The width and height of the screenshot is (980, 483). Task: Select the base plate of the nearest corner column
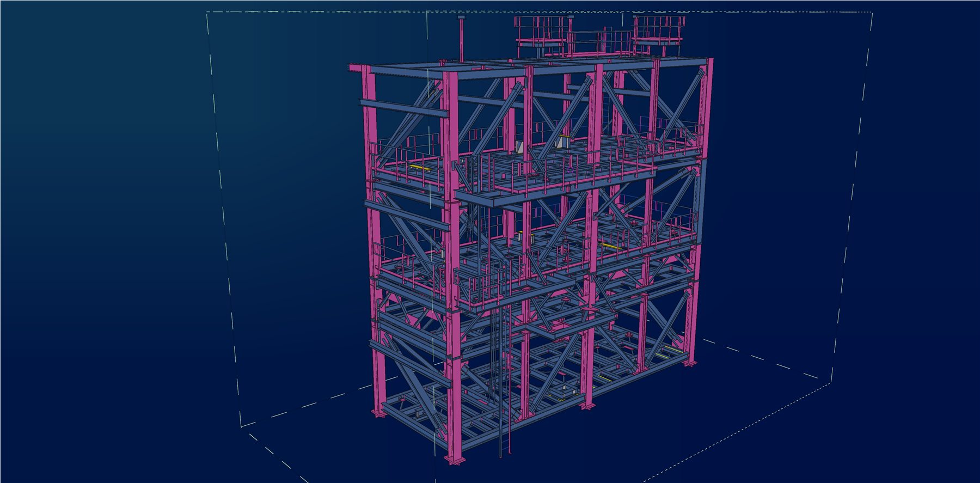tap(454, 461)
